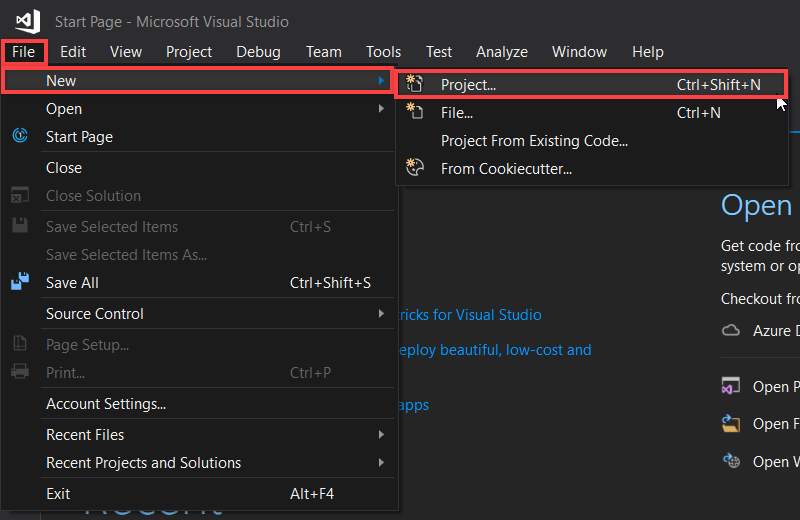Click the New File icon in submenu
This screenshot has height=520, width=800.
click(416, 113)
